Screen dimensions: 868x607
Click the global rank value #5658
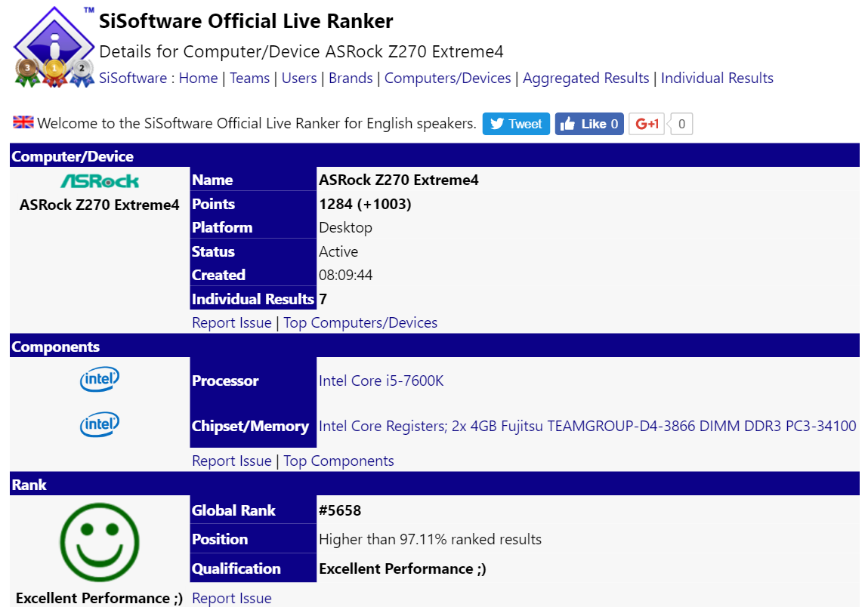[340, 510]
